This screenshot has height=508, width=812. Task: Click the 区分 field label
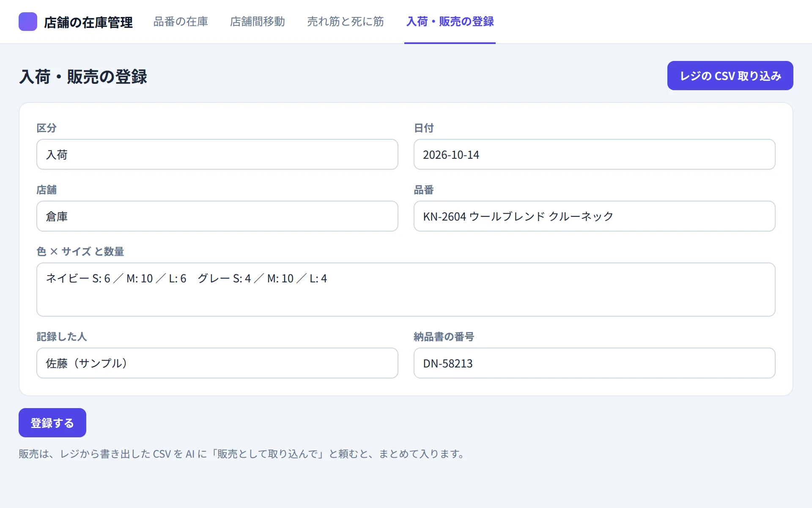point(47,128)
